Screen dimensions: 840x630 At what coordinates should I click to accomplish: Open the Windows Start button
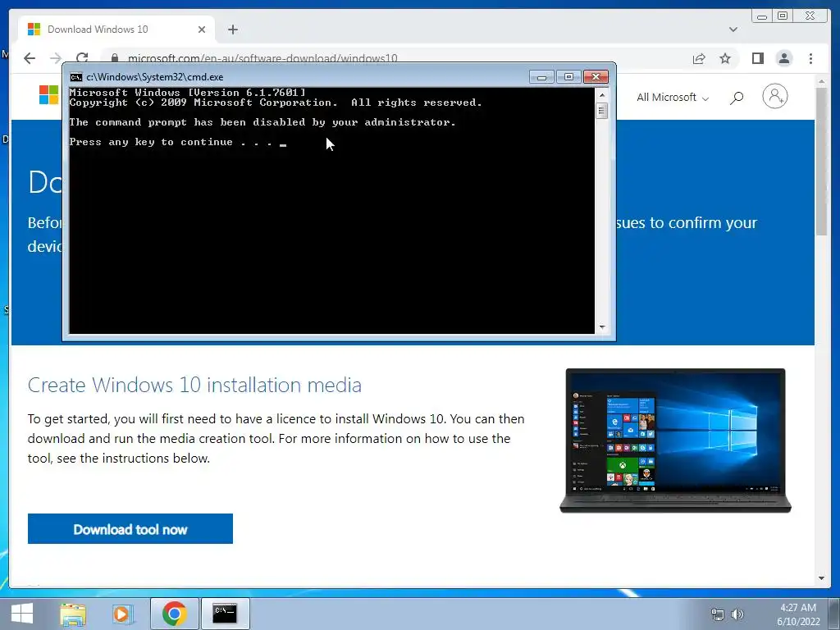coord(22,614)
